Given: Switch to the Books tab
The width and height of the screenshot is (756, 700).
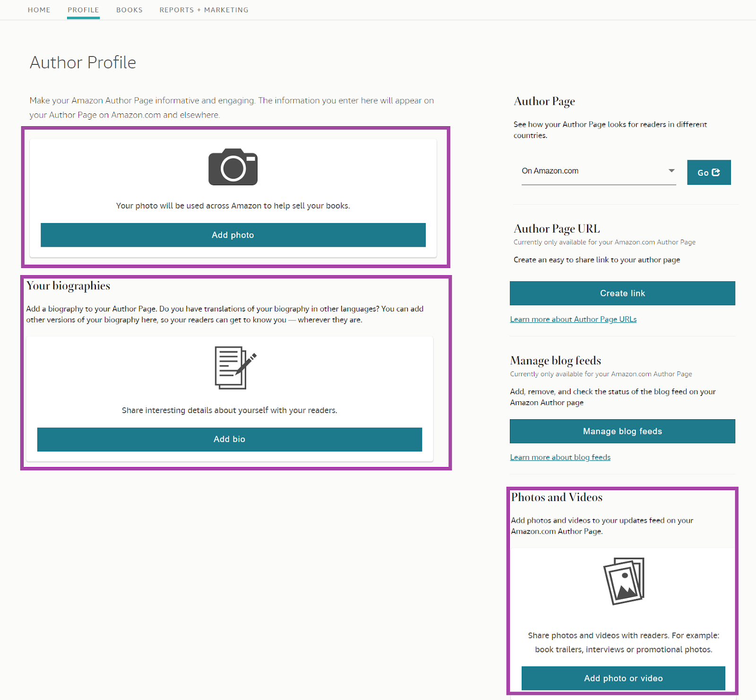Looking at the screenshot, I should pos(129,10).
